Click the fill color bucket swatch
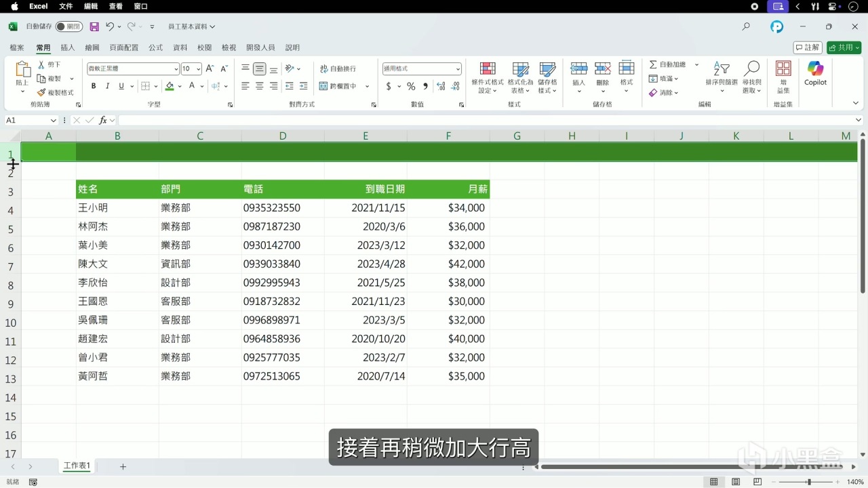The height and width of the screenshot is (488, 868). (x=170, y=86)
